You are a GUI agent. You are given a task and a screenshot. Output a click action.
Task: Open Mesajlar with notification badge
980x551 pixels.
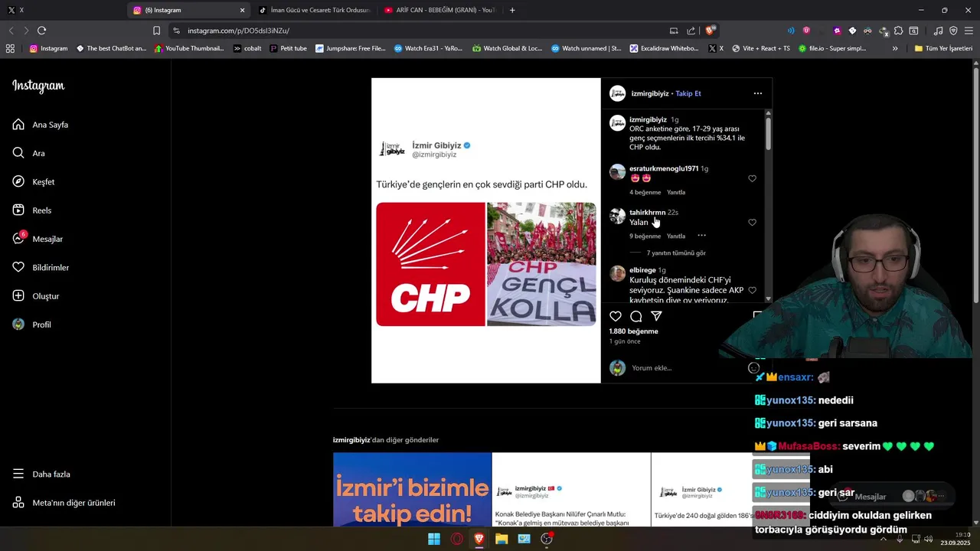click(38, 239)
